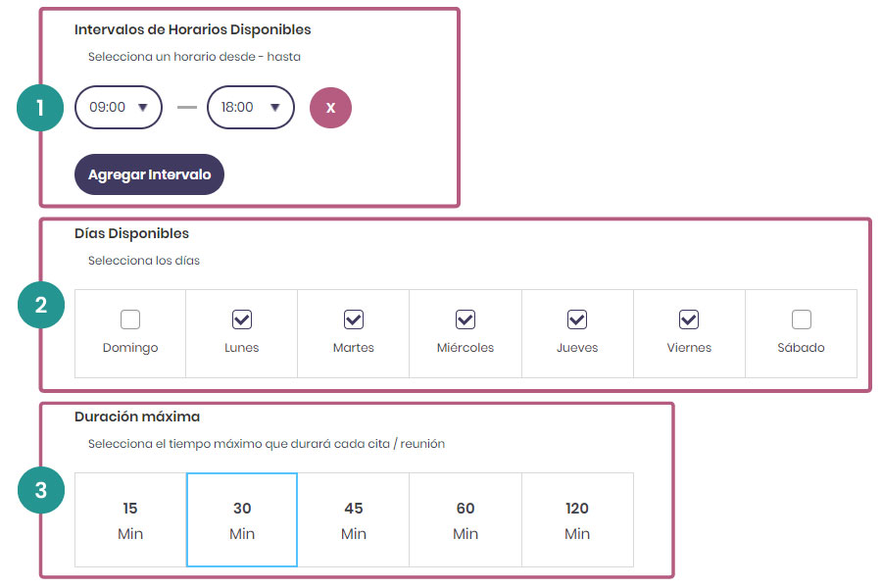Click the teal step 2 circle badge

coord(41,305)
